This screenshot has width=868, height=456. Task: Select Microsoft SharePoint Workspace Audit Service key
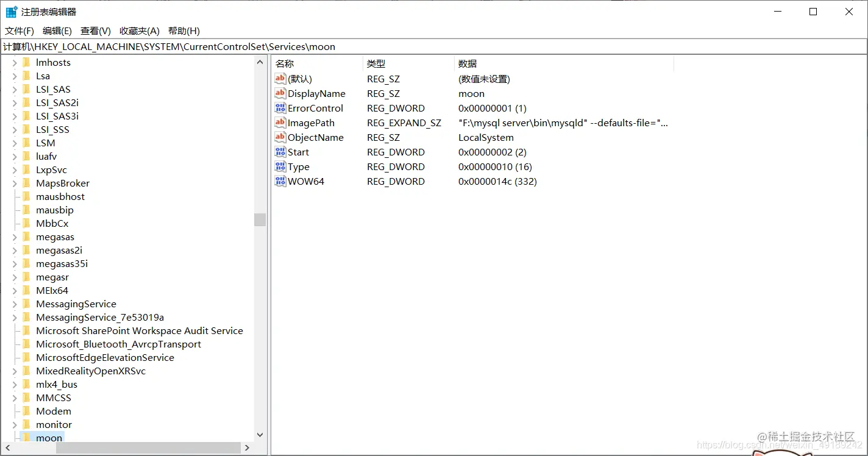point(140,330)
